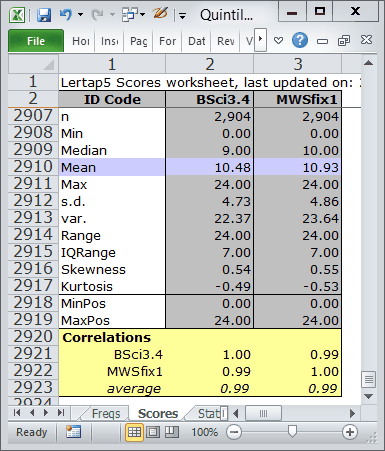This screenshot has height=451, width=385.
Task: Click the vertical scroll down arrow
Action: point(368,396)
